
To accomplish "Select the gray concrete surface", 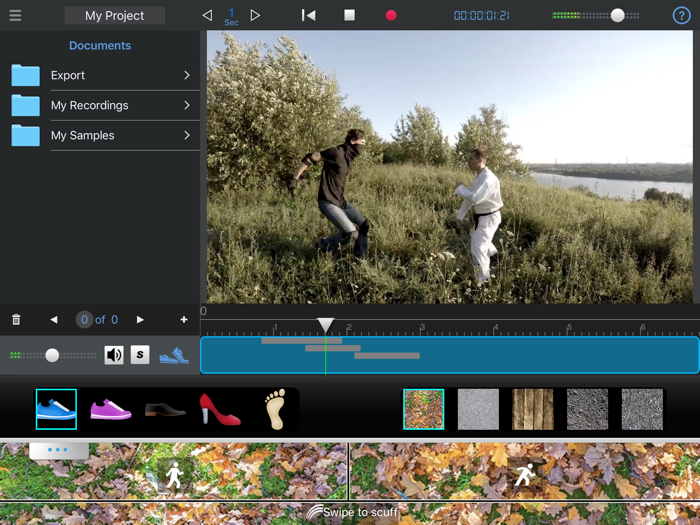I will tap(478, 409).
